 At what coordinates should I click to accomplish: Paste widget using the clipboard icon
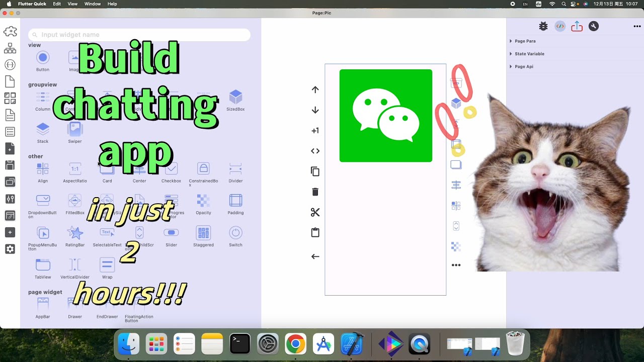315,232
